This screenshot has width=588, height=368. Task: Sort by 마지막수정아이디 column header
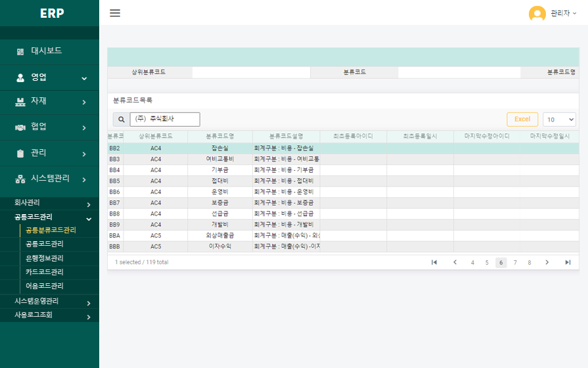487,136
